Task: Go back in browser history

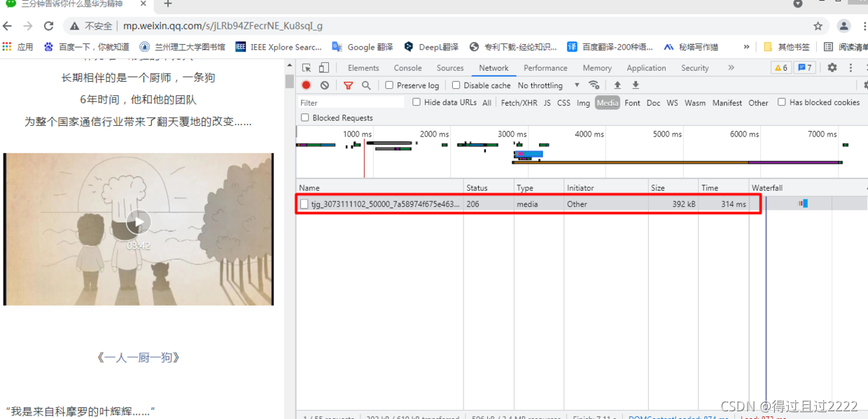Action: (8, 26)
